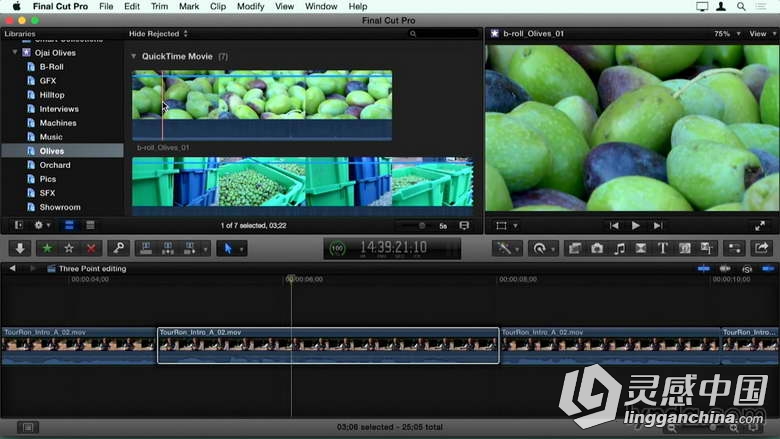780x439 pixels.
Task: Toggle timeline skimming
Action: [703, 269]
